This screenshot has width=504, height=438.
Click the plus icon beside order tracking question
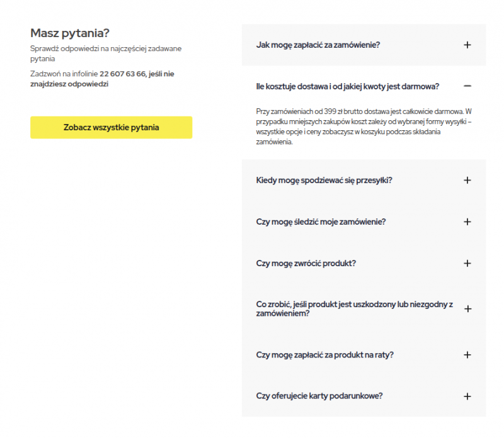click(467, 222)
